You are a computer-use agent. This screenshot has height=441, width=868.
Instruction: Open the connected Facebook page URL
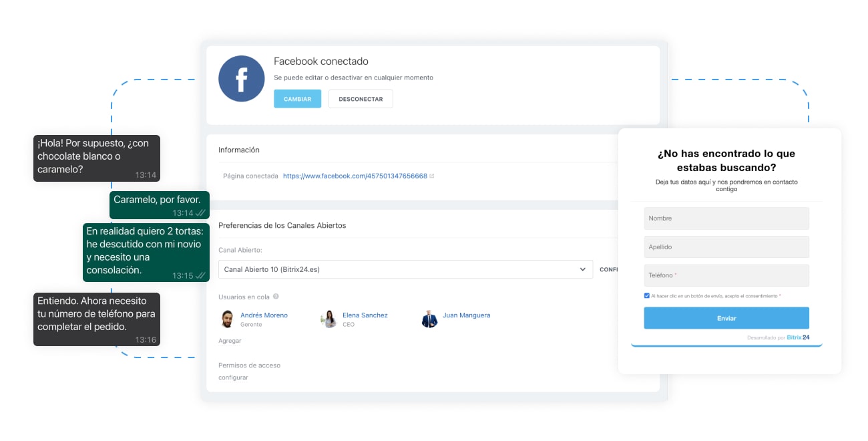tap(355, 176)
